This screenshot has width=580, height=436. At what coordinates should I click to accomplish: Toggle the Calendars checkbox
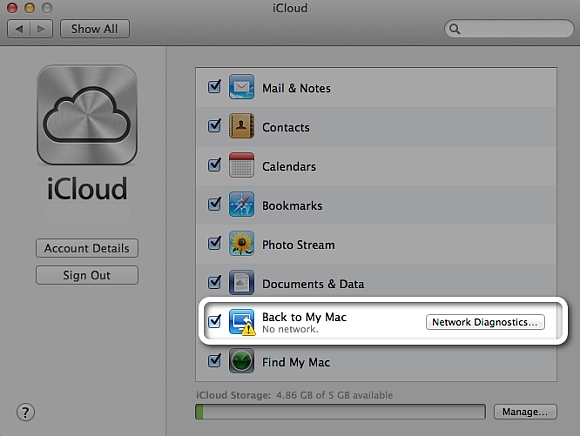(215, 165)
